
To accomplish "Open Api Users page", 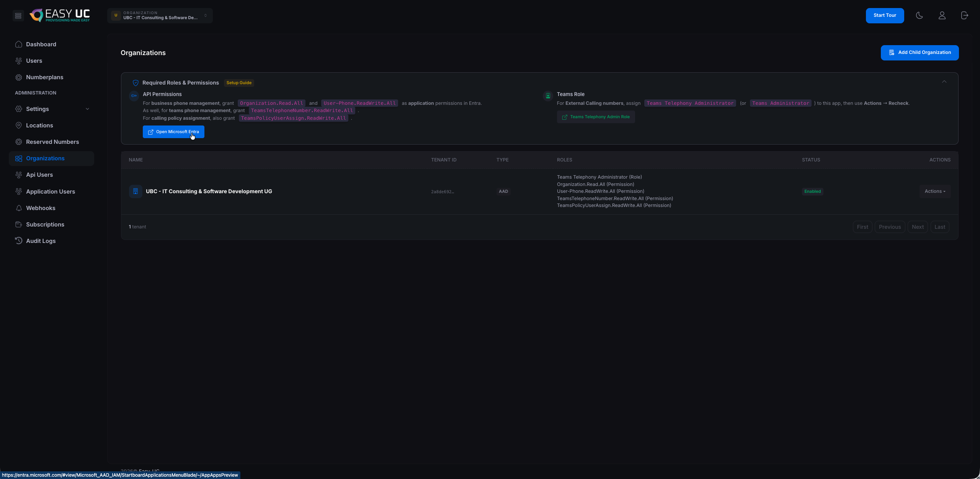I will 39,175.
